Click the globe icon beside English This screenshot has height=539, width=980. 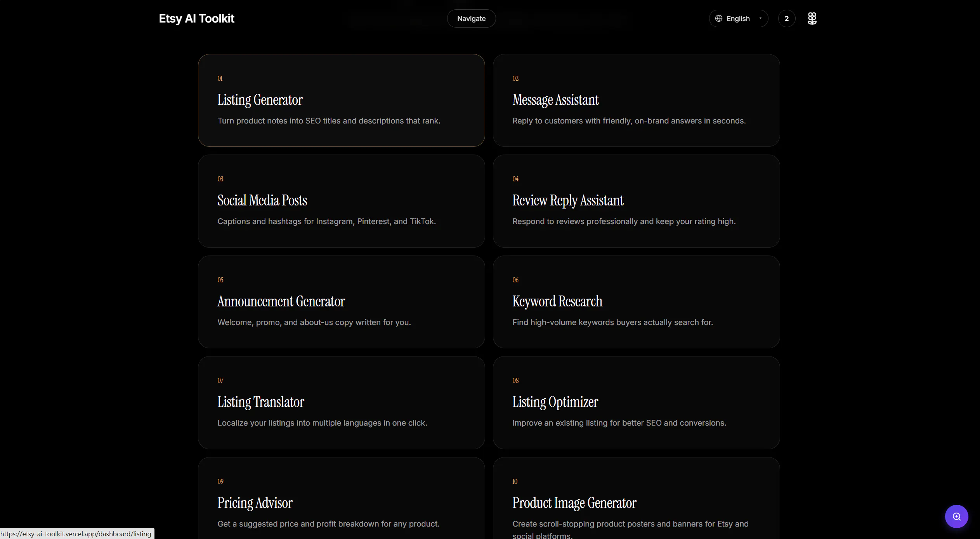click(719, 18)
